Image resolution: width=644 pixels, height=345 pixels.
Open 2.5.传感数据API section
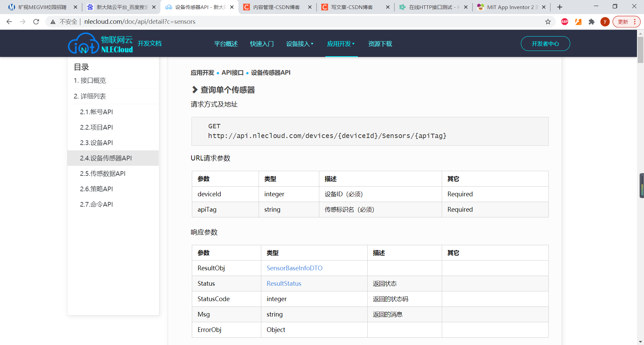click(103, 174)
